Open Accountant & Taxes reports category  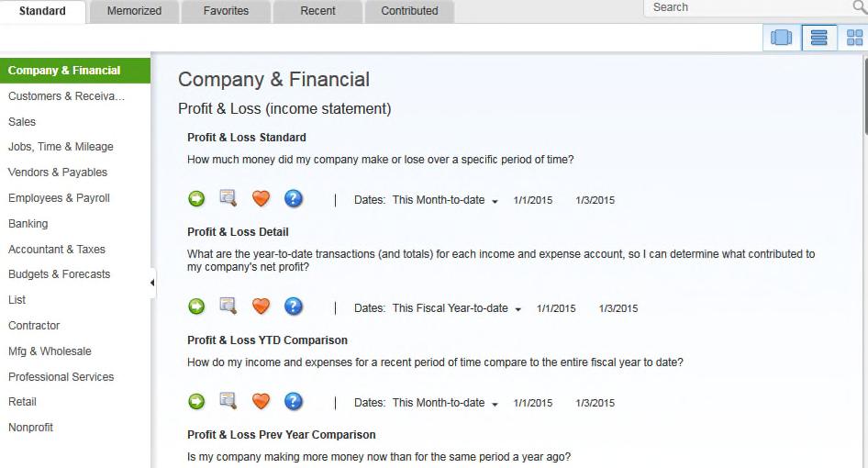click(x=57, y=250)
